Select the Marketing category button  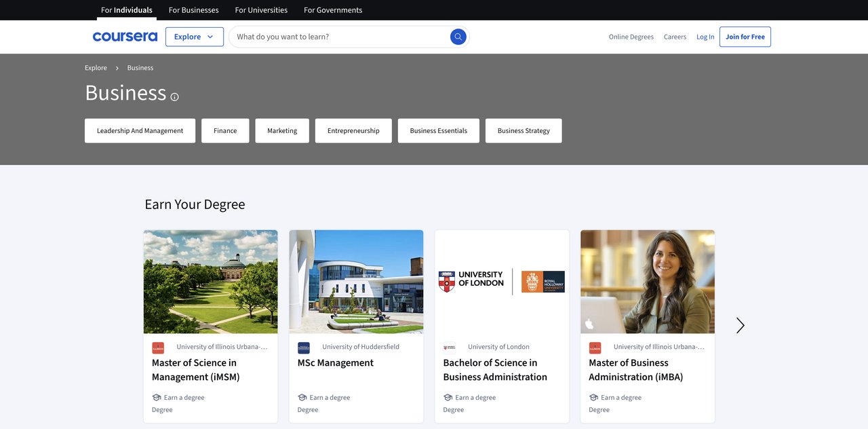pos(282,131)
